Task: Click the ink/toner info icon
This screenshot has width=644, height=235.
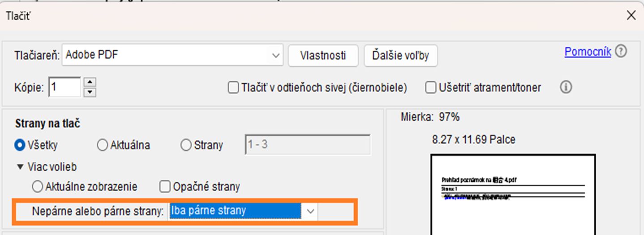Action: (566, 87)
